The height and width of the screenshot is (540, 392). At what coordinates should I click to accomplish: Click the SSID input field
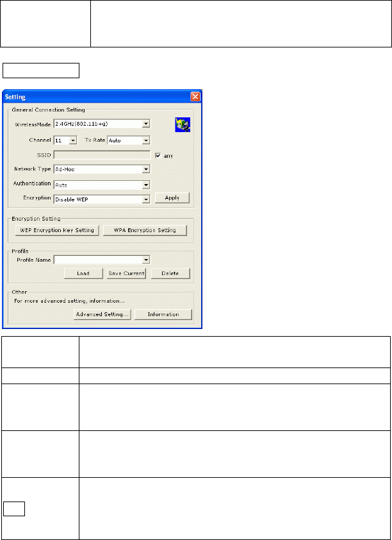point(102,155)
